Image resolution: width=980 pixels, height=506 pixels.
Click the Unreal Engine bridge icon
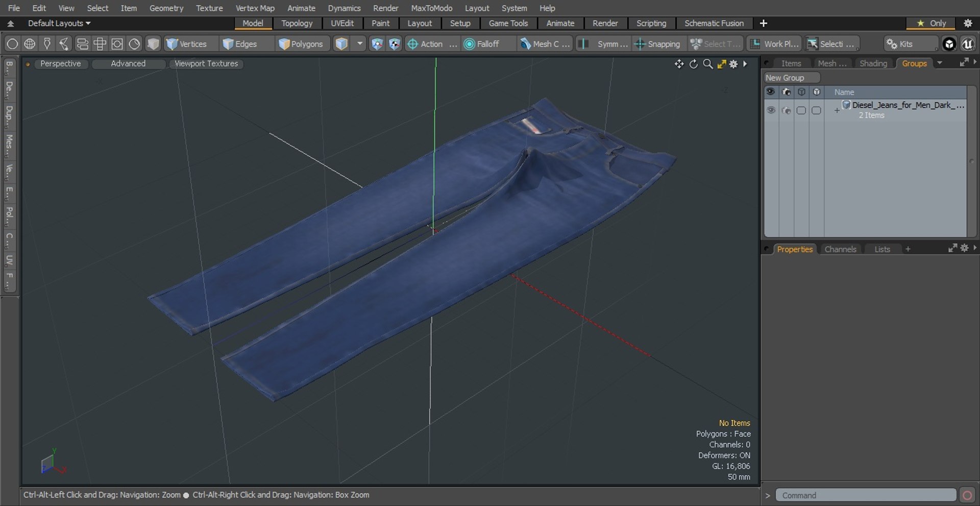[967, 44]
